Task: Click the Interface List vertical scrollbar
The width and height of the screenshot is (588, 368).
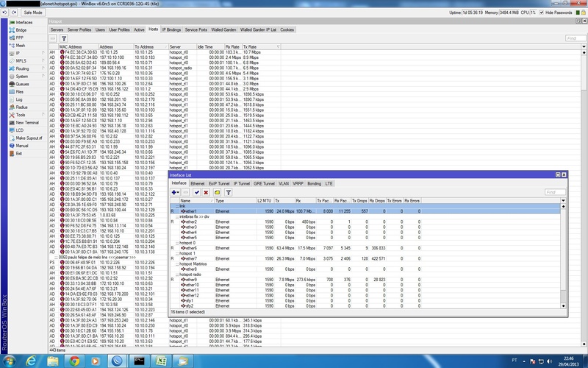Action: 563,256
